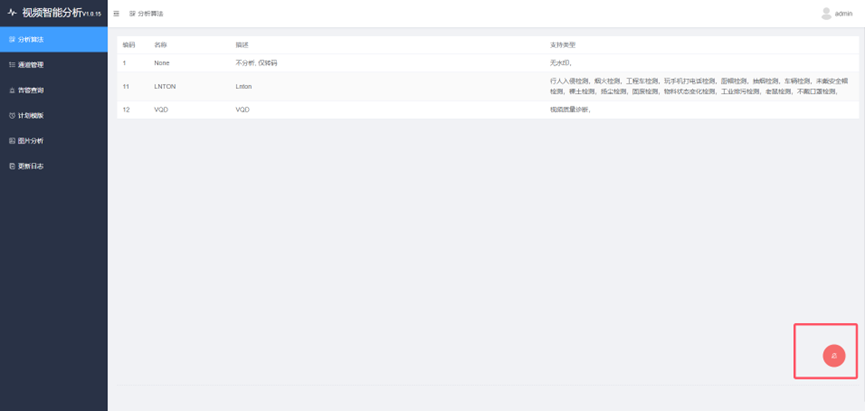The image size is (865, 411).
Task: Click the 无水印 supported type cell
Action: pos(561,63)
